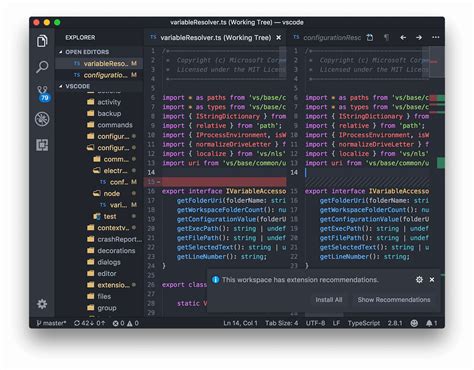Click the Show Recommendations button
Image resolution: width=474 pixels, height=370 pixels.
pos(394,300)
